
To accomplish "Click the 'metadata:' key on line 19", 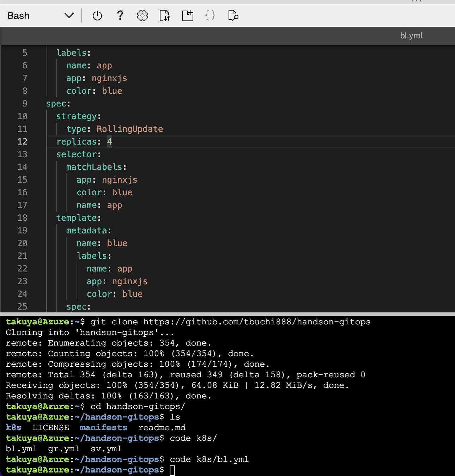I will [89, 231].
